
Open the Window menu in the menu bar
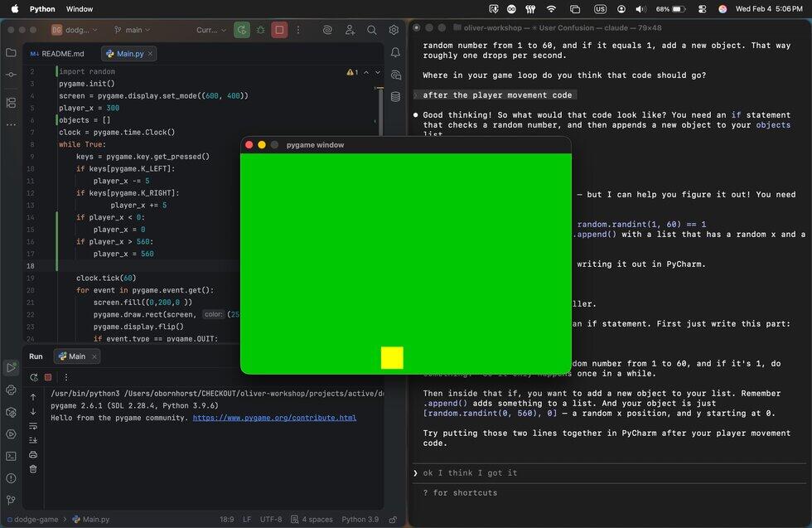coord(80,9)
